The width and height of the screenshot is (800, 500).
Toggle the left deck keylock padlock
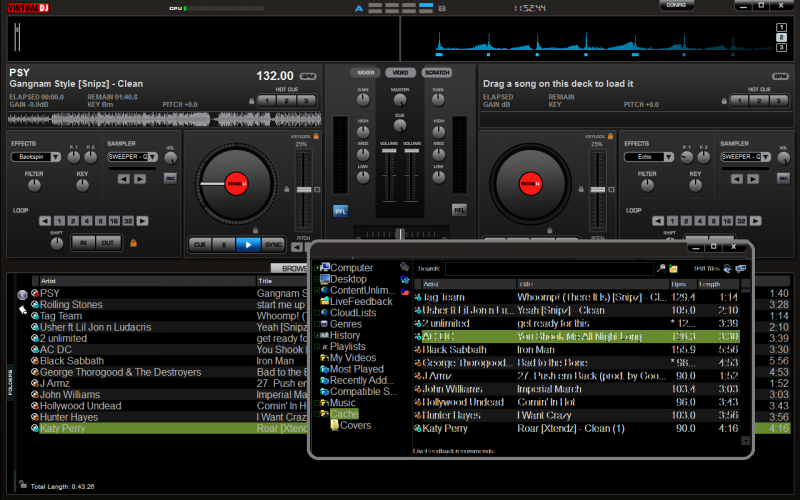click(x=318, y=135)
